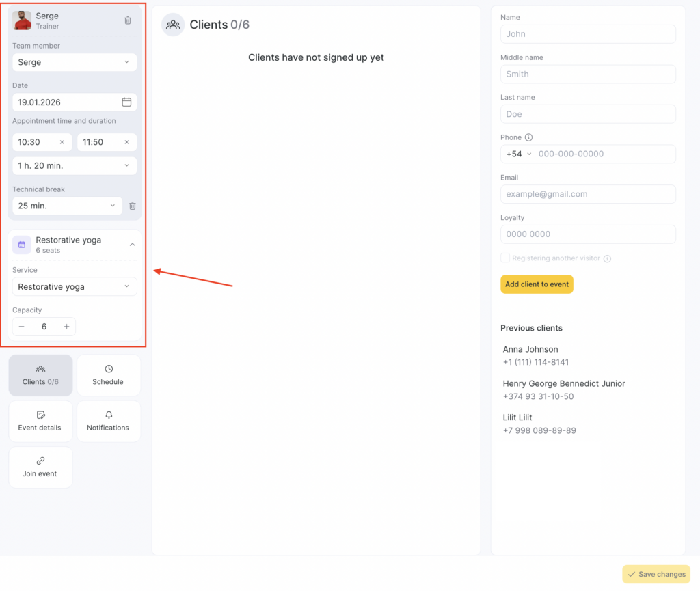The width and height of the screenshot is (700, 591).
Task: Open the 25 min. technical break dropdown
Action: [67, 206]
